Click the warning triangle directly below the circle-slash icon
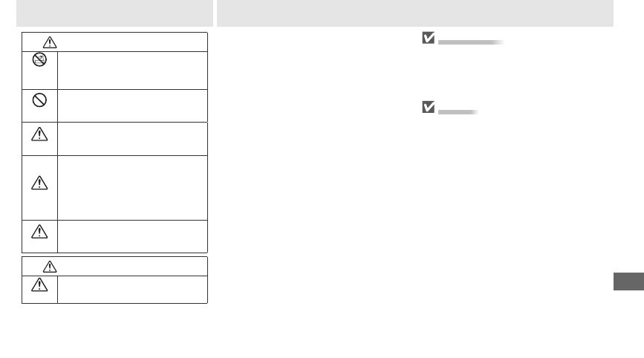 [39, 134]
